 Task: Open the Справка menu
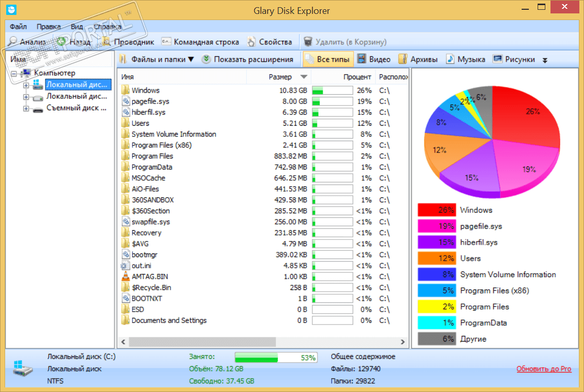point(107,26)
